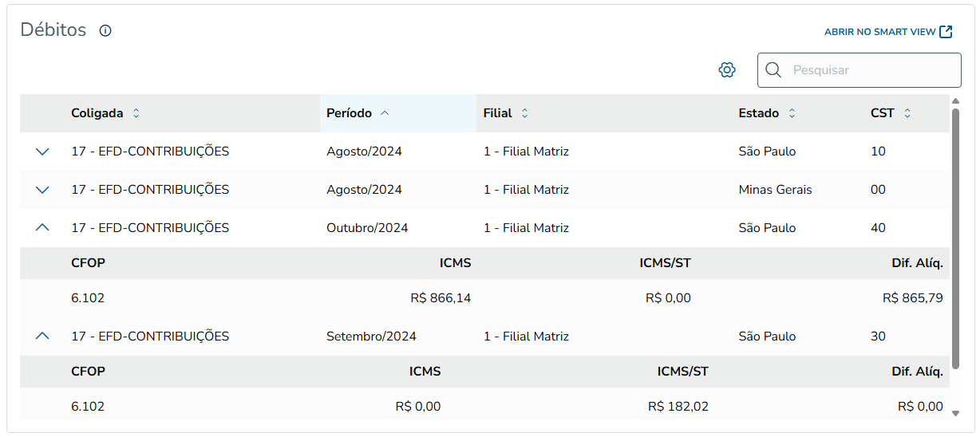
Task: Click the Pesquisar search field
Action: click(870, 70)
